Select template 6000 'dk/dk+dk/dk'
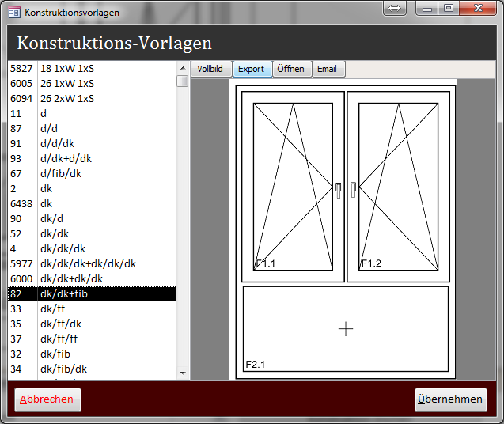Image resolution: width=504 pixels, height=424 pixels. click(x=92, y=278)
